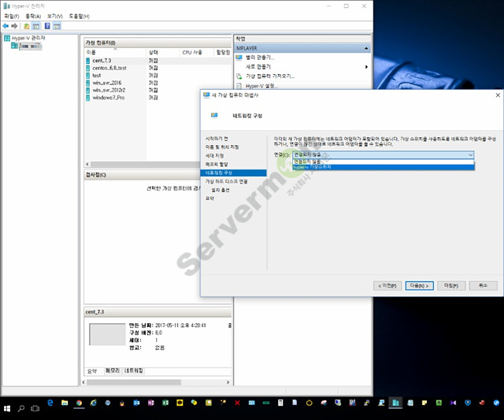
Task: Open the 파일(F) menu
Action: click(x=12, y=16)
